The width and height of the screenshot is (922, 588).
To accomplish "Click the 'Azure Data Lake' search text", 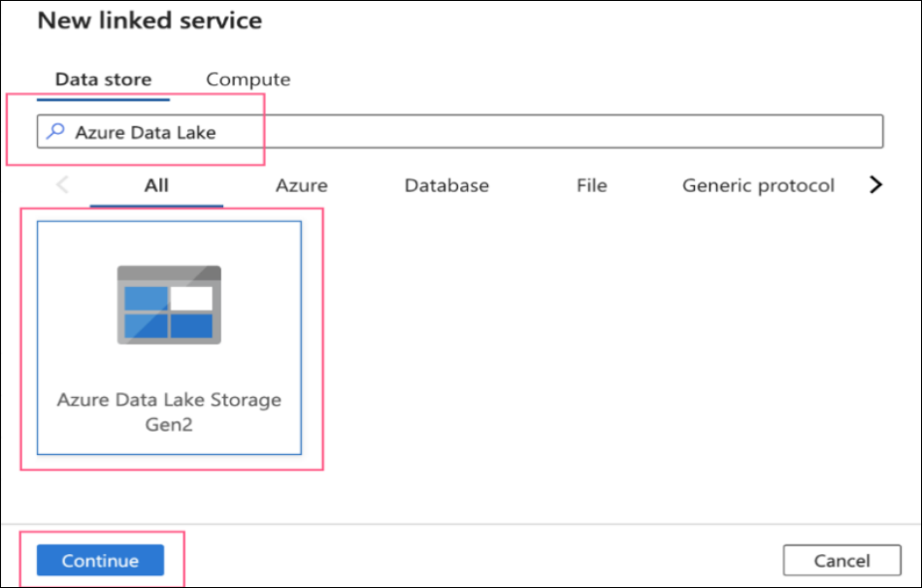I will coord(146,132).
